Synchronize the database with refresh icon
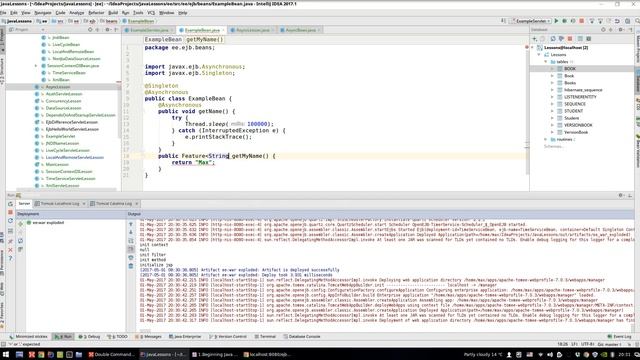Image resolution: width=640 pixels, height=360 pixels. [x=553, y=39]
